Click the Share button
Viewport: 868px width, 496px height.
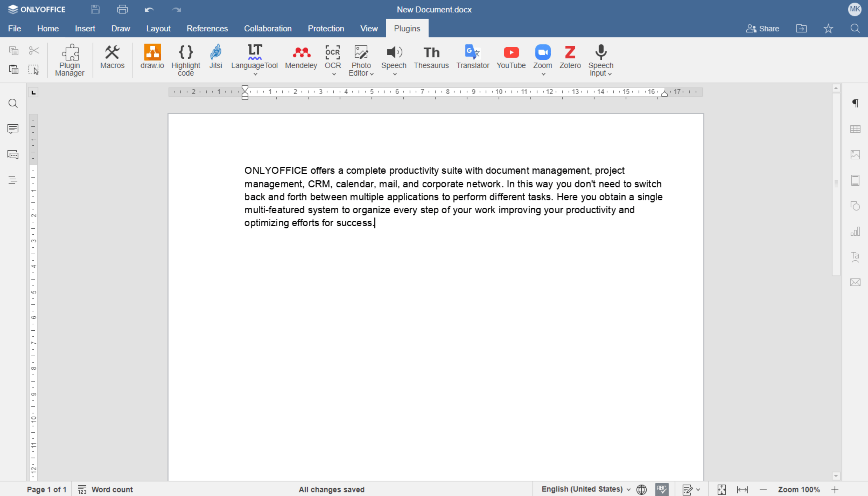(762, 28)
